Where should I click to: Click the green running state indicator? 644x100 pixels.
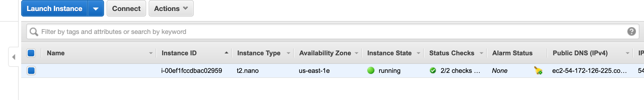click(x=371, y=70)
